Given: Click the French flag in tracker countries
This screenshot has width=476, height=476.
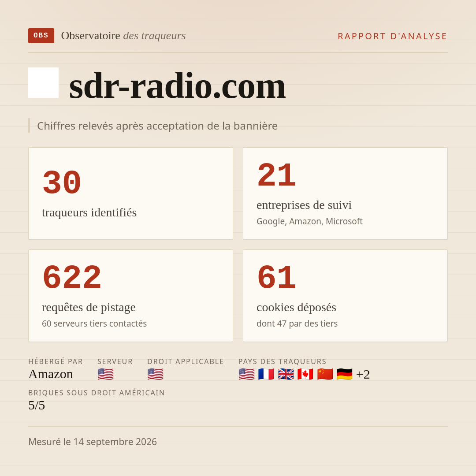Looking at the screenshot, I should 266,374.
